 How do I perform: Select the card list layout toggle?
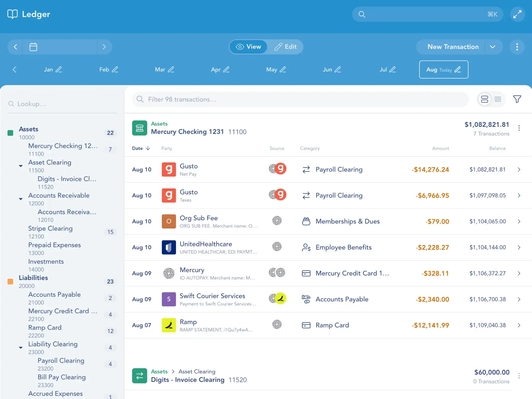click(x=484, y=99)
